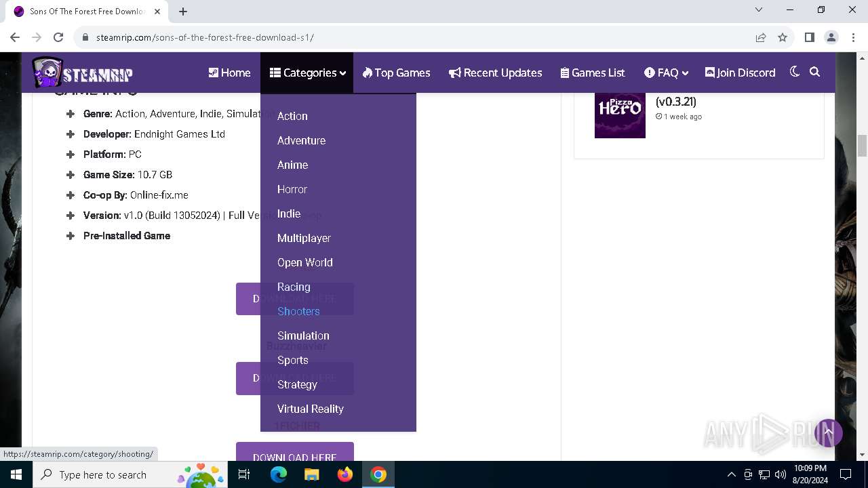
Task: Open Recent Updates page
Action: pos(495,73)
